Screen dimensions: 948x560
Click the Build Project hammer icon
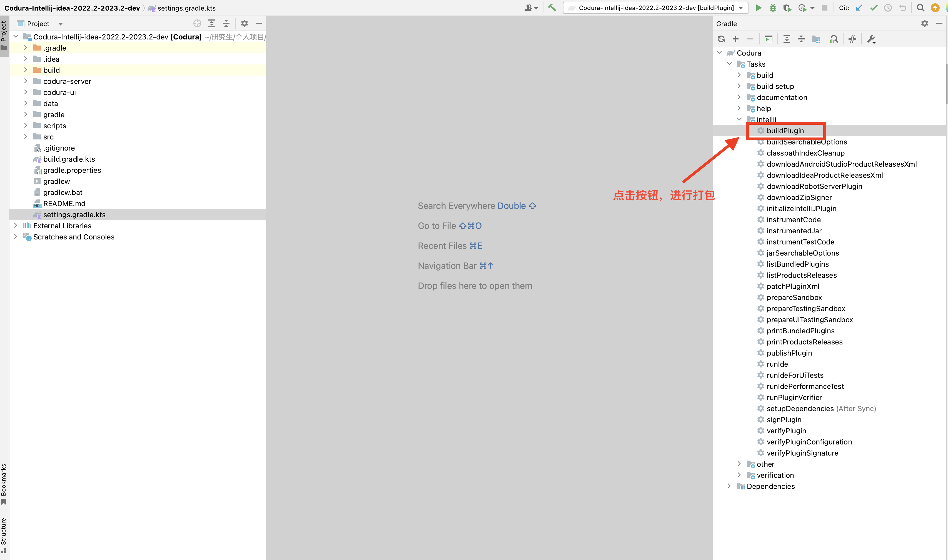(x=552, y=7)
